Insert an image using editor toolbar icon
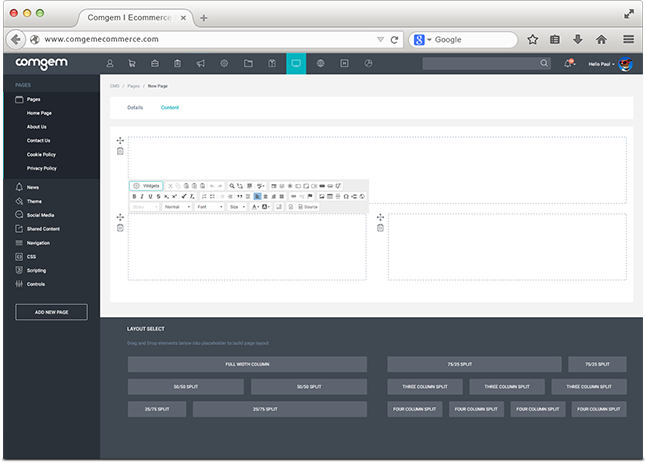 (x=322, y=196)
